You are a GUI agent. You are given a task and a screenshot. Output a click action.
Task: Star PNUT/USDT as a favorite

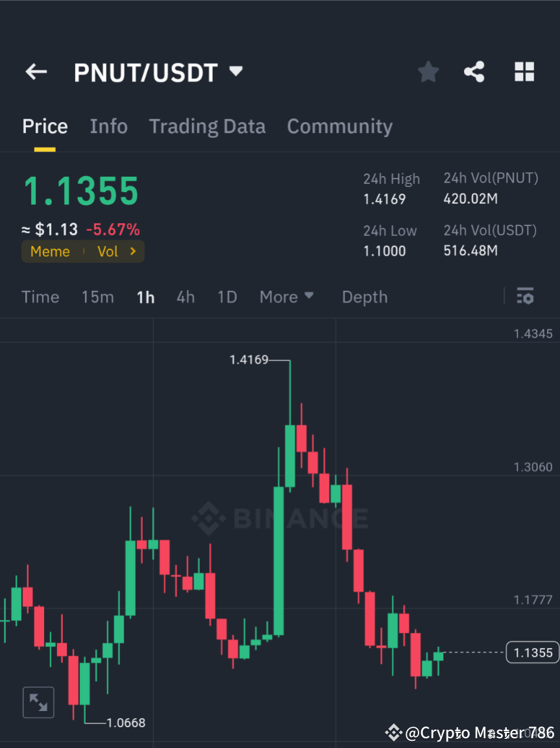pyautogui.click(x=428, y=72)
